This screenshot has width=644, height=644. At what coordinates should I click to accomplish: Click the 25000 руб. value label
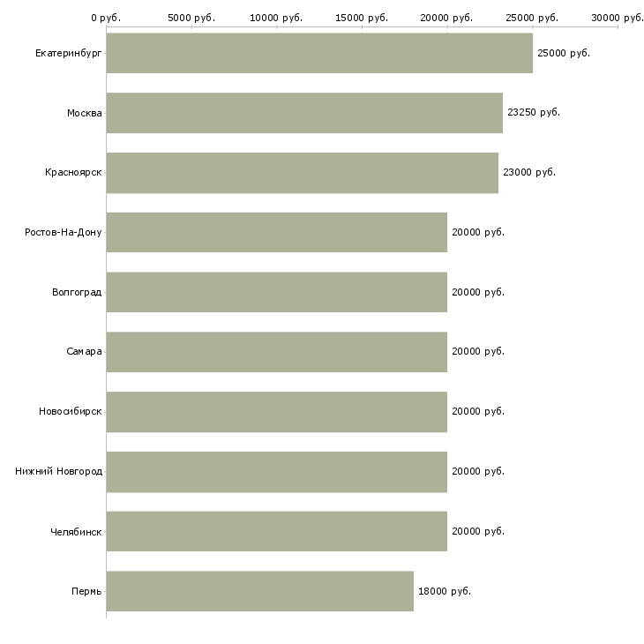click(563, 53)
